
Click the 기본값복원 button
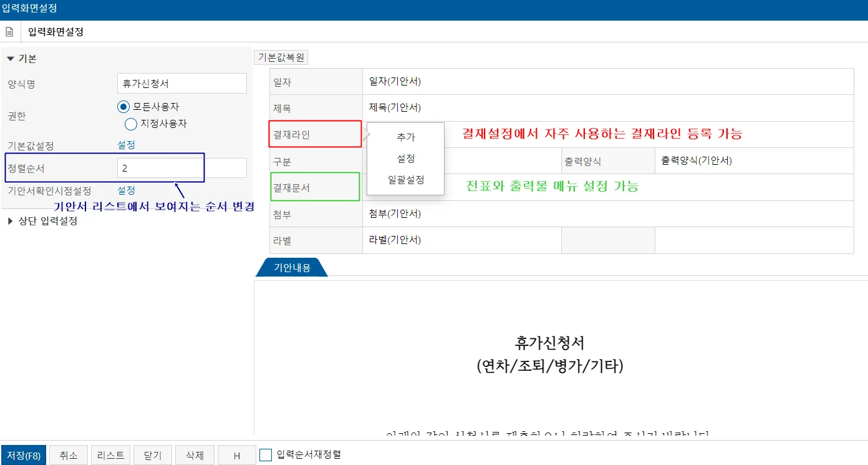click(x=281, y=57)
